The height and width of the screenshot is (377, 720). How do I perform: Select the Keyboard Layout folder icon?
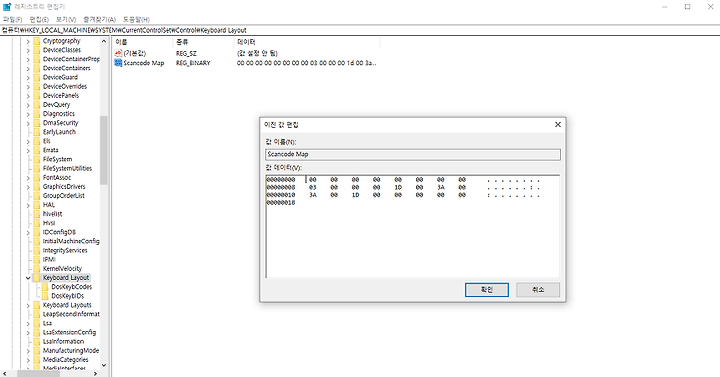(x=37, y=278)
